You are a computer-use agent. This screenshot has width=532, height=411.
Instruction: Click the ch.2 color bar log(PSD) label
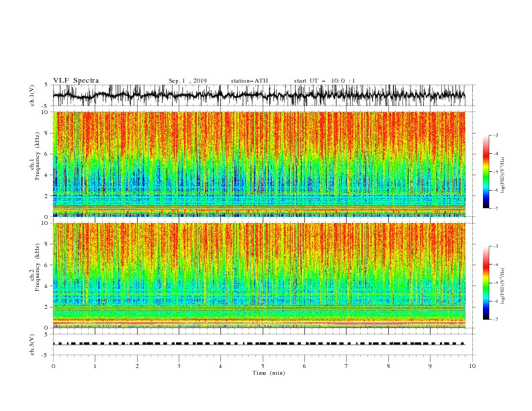tap(502, 285)
